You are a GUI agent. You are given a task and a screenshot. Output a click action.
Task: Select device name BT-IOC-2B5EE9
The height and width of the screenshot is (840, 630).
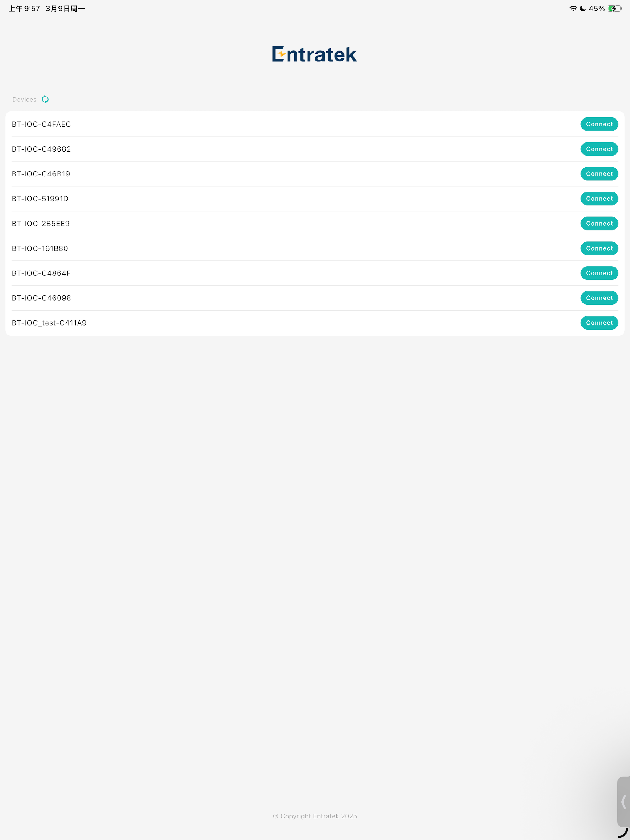pyautogui.click(x=41, y=223)
